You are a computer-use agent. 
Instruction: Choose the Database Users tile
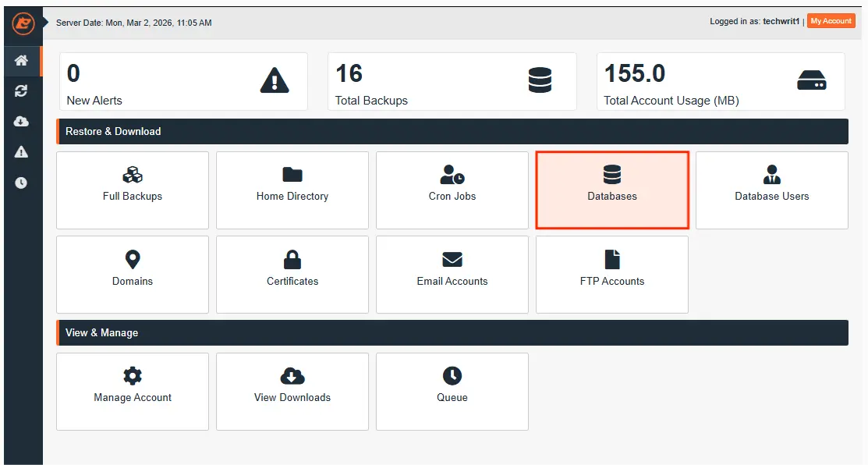click(771, 190)
